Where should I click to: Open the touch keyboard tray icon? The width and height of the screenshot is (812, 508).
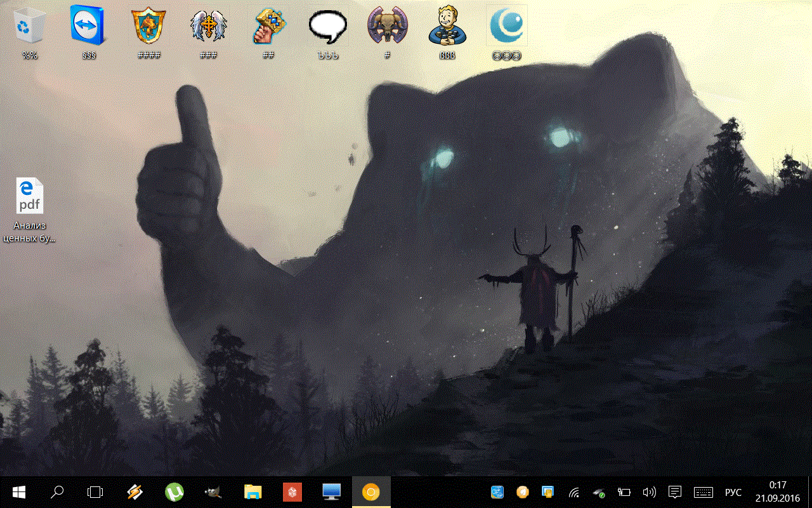704,492
